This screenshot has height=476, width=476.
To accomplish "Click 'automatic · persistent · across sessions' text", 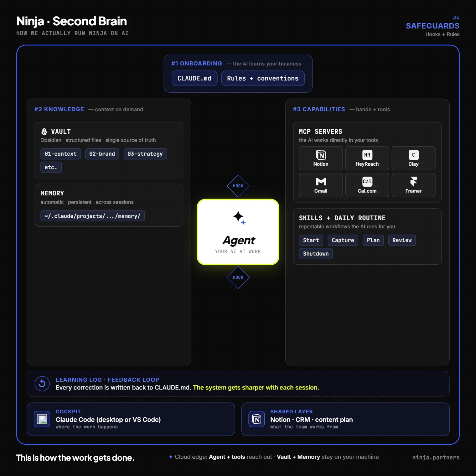I will (x=87, y=202).
